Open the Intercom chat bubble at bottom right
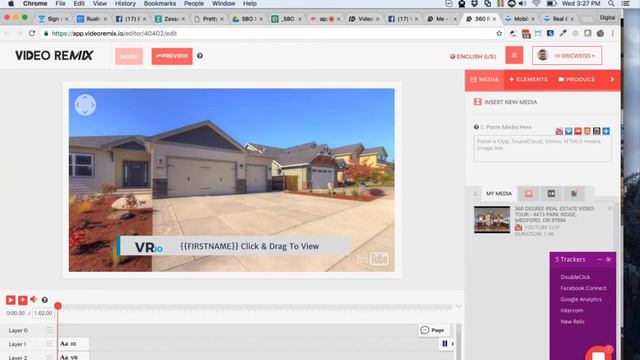Screen dimensions: 640x360 click(x=599, y=353)
